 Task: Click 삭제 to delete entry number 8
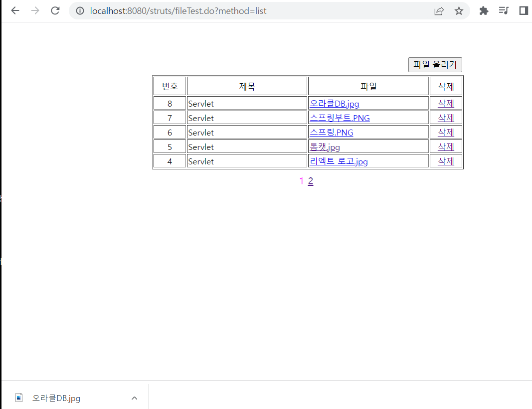tap(446, 103)
